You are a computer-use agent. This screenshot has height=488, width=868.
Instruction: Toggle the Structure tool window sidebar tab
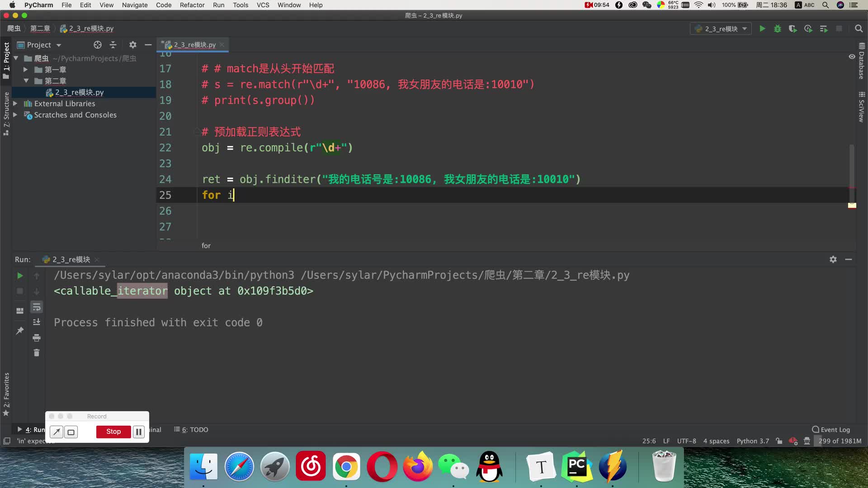point(6,113)
